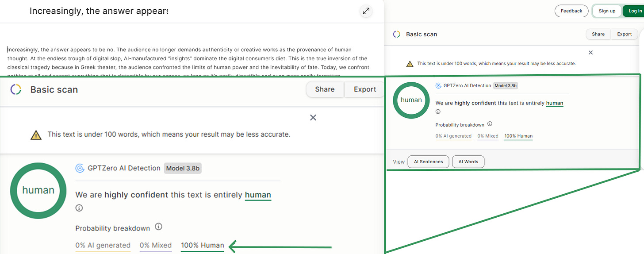Select the small '100% Human' label
The height and width of the screenshot is (254, 644).
tap(518, 136)
